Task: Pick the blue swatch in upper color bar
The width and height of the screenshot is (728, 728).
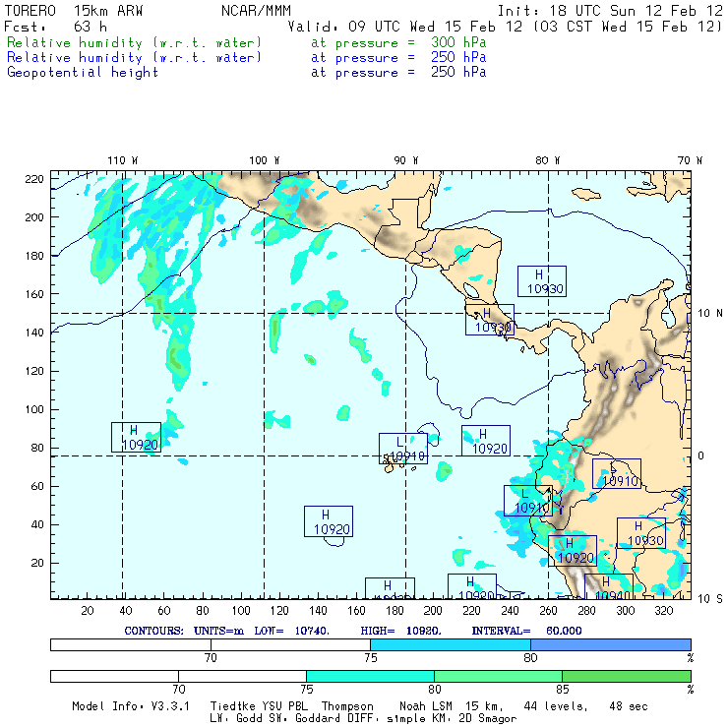Action: pos(610,643)
